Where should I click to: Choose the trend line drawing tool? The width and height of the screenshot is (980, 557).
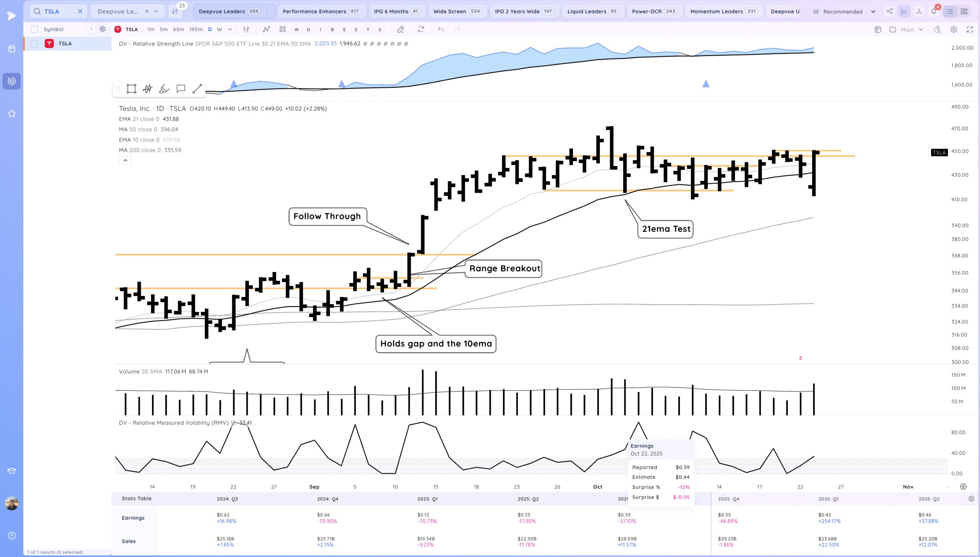197,89
